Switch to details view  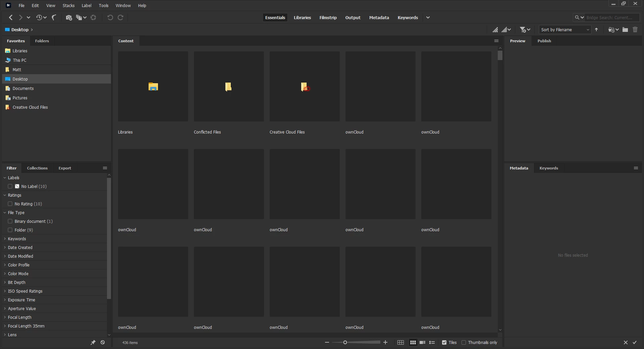[423, 342]
